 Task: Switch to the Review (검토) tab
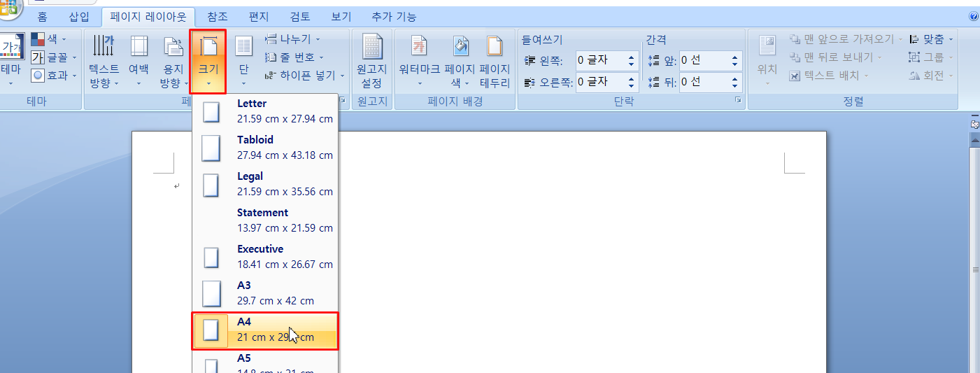300,17
